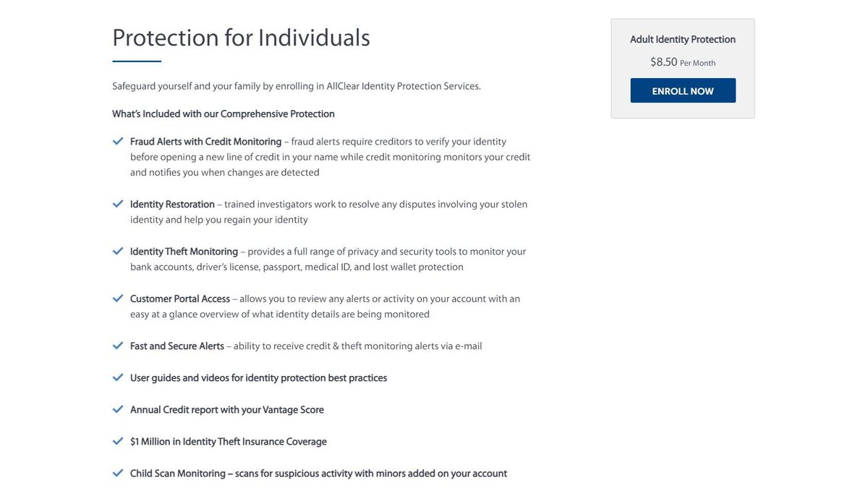The image size is (868, 488).
Task: Click the Protection for Individuals heading
Action: click(x=241, y=38)
